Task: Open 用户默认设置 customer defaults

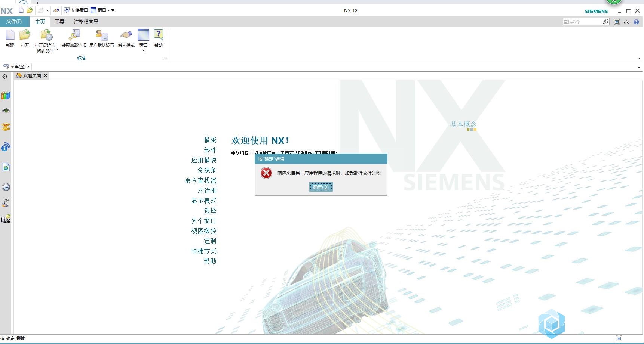Action: click(102, 35)
